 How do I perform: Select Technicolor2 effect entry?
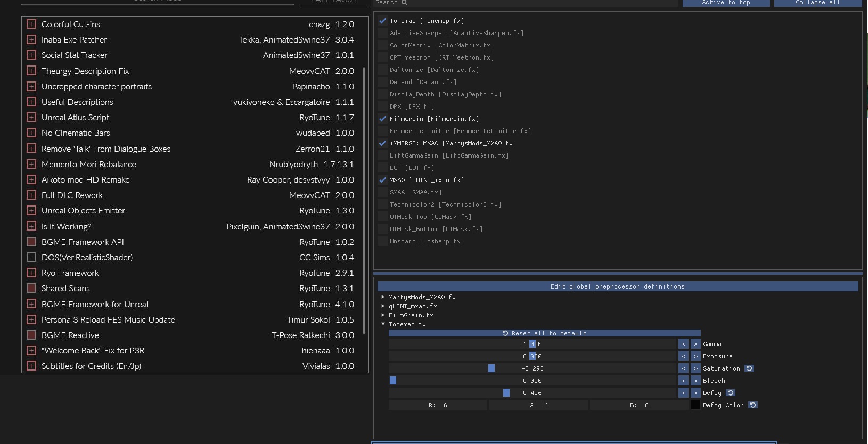pyautogui.click(x=445, y=204)
